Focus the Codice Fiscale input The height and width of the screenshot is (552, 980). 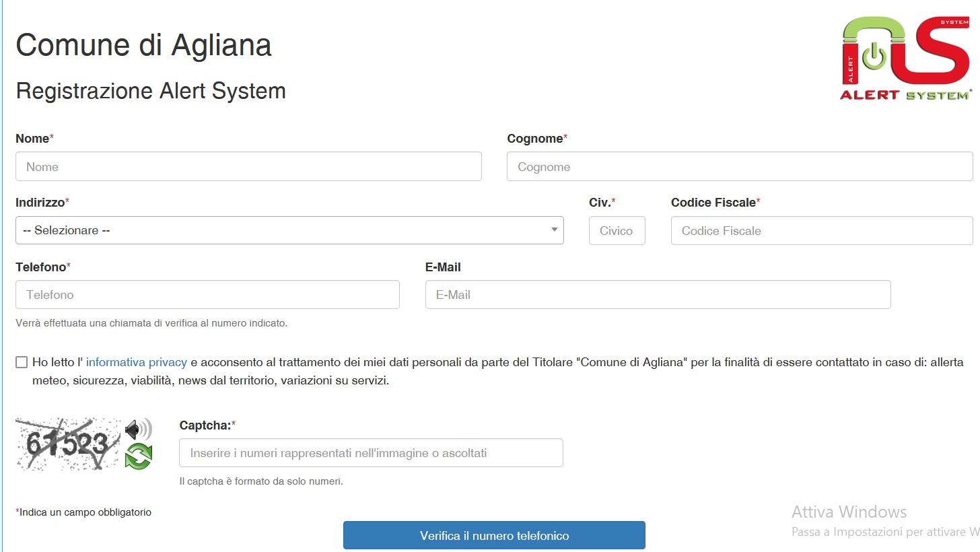pos(821,230)
